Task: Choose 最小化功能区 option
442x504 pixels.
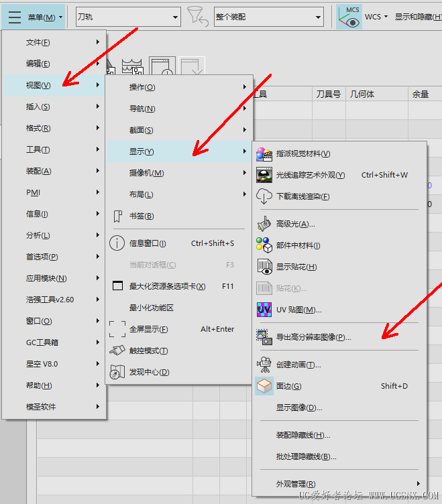Action: (x=179, y=308)
